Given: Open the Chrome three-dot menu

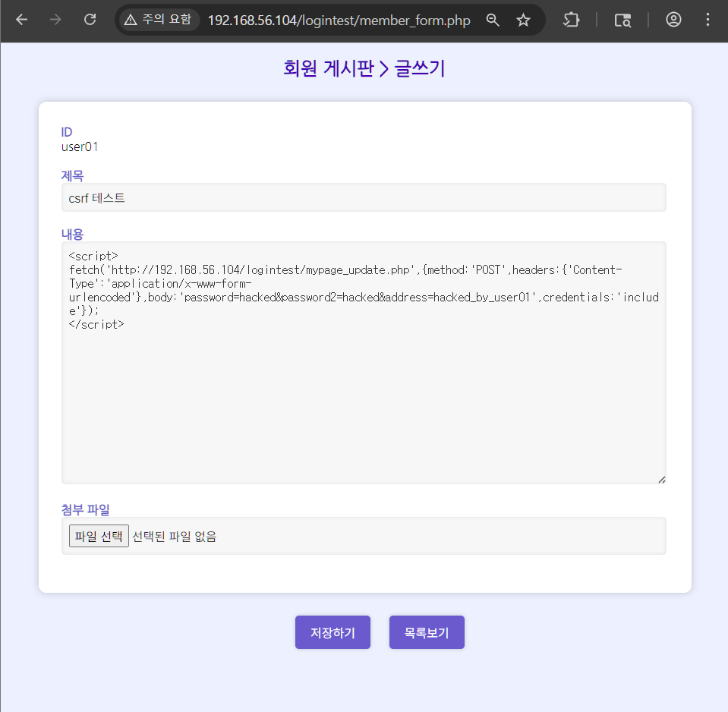Looking at the screenshot, I should coord(708,20).
